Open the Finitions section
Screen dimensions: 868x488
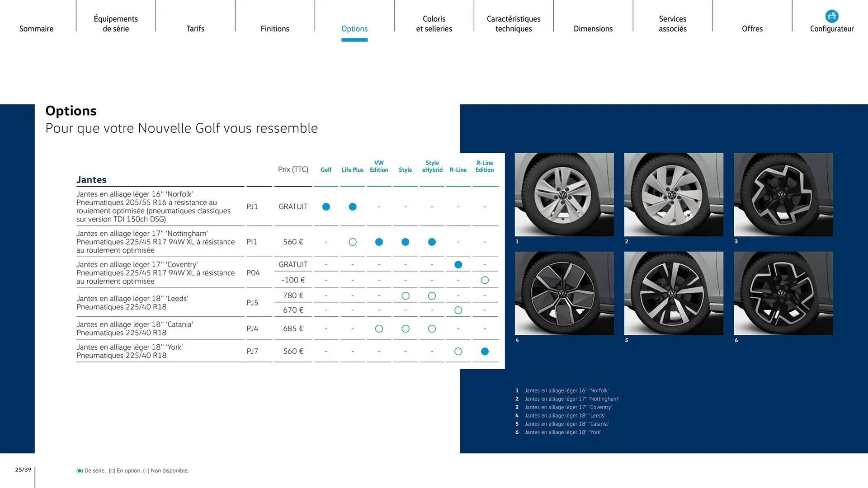275,28
